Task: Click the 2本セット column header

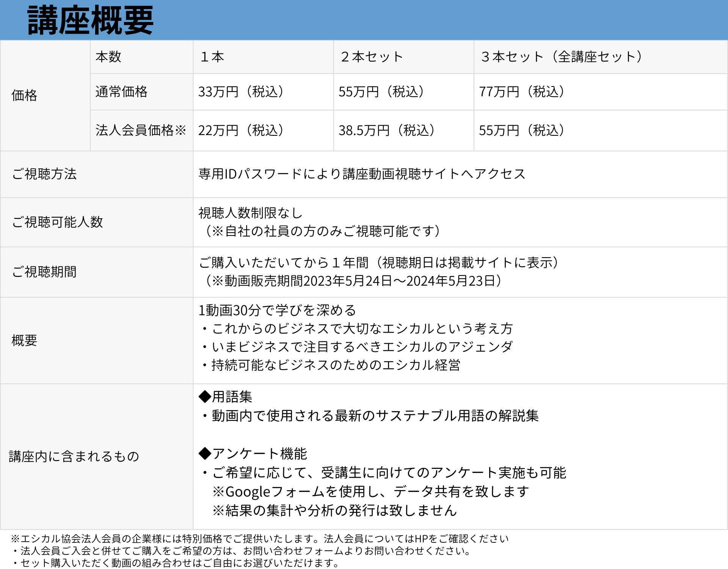Action: pos(372,57)
